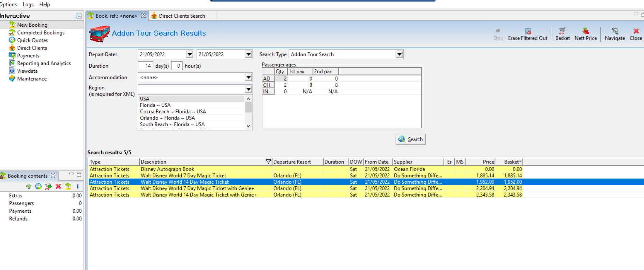
Task: Sort results by the From Date column header
Action: [x=378, y=162]
